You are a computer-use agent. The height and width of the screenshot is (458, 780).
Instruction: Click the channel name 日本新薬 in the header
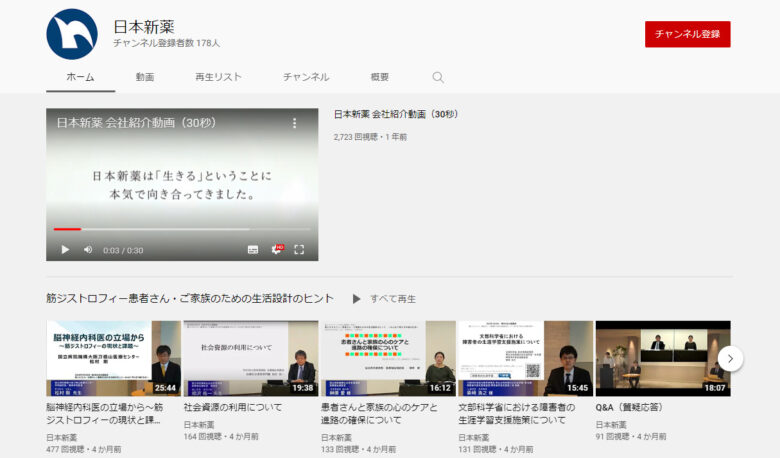[144, 27]
